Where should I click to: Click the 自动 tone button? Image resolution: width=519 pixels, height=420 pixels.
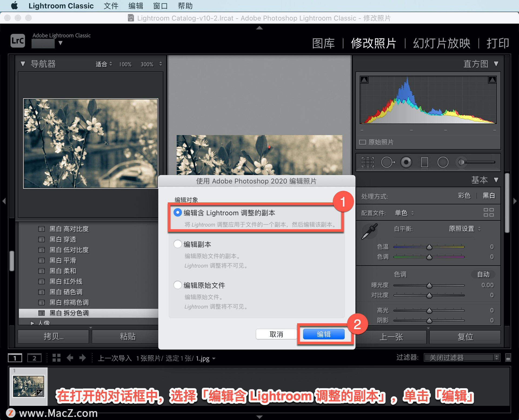pos(483,275)
